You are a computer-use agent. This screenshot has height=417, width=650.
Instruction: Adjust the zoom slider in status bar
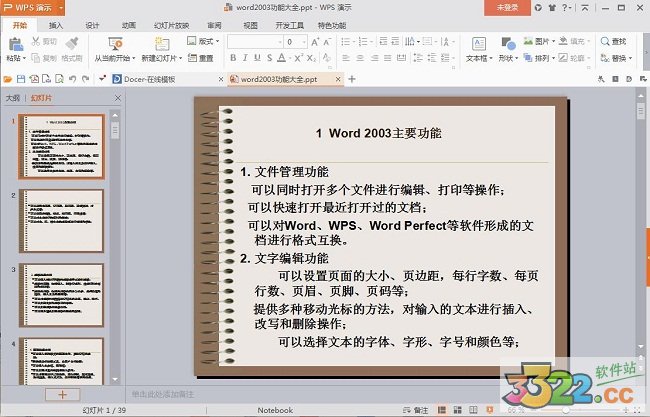pyautogui.click(x=566, y=410)
